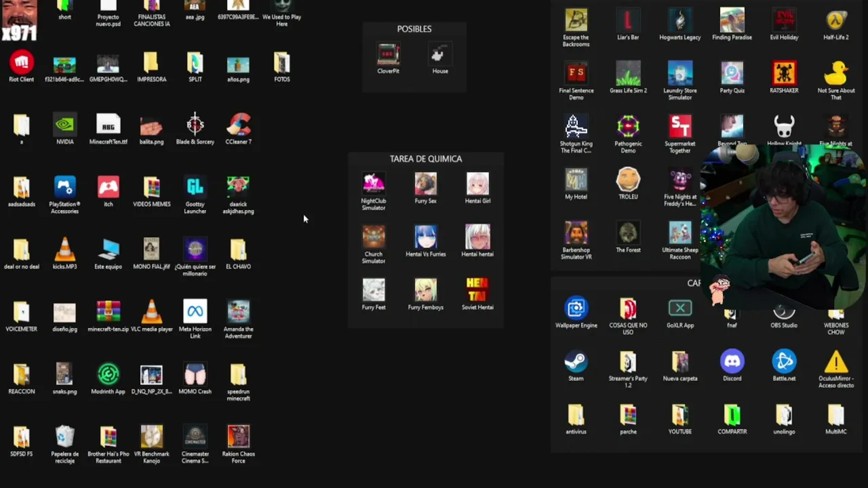Launch Steam desktop shortcut

pos(576,361)
